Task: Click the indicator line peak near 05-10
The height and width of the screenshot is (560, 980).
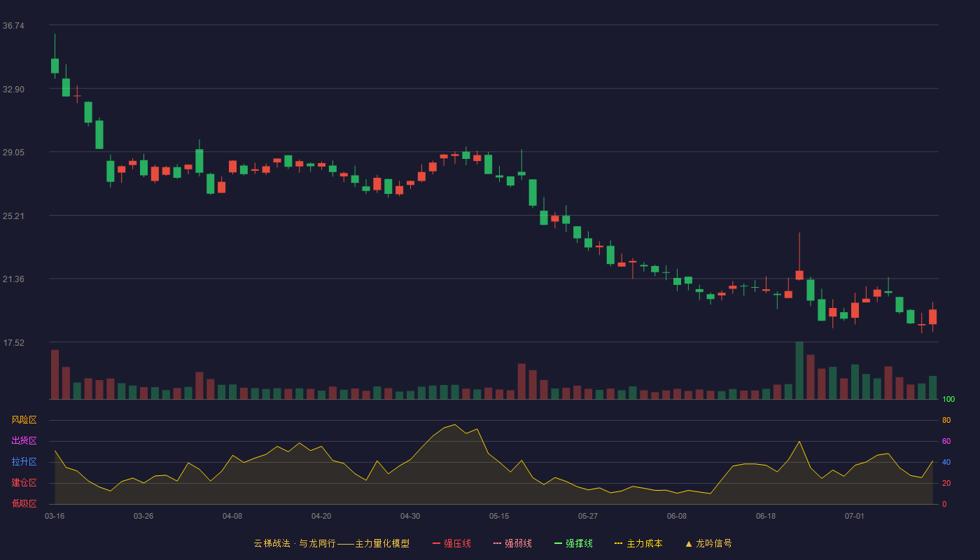Action: (454, 424)
